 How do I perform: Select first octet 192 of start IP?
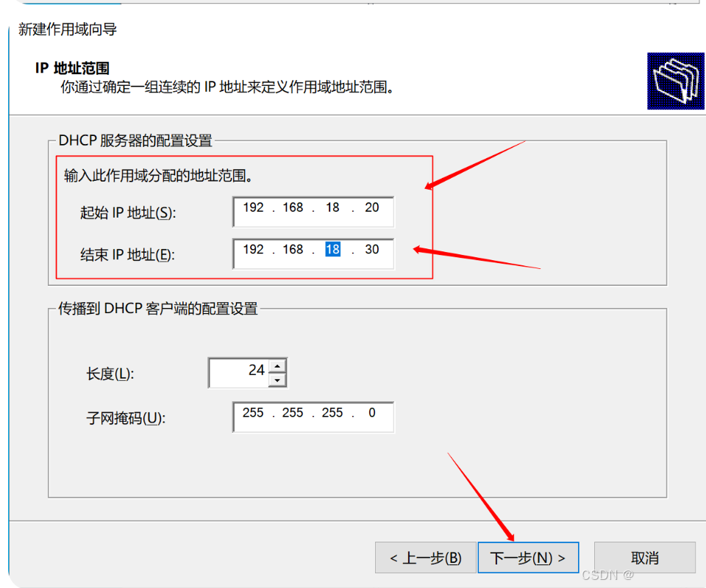[254, 207]
